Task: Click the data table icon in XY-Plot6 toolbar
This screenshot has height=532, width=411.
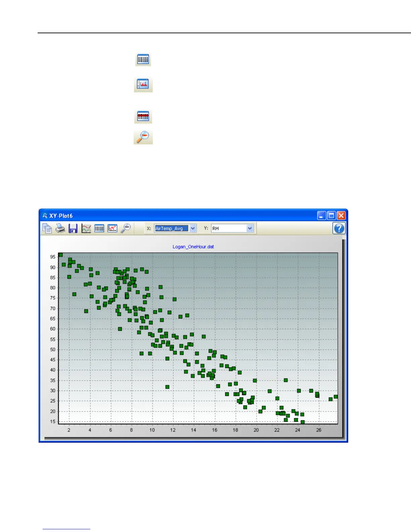Action: [x=99, y=228]
